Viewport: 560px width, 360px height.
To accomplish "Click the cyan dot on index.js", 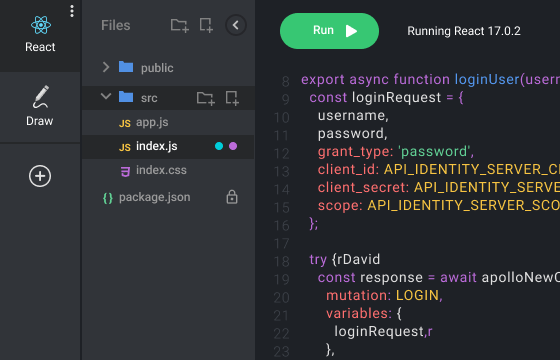I will 219,146.
